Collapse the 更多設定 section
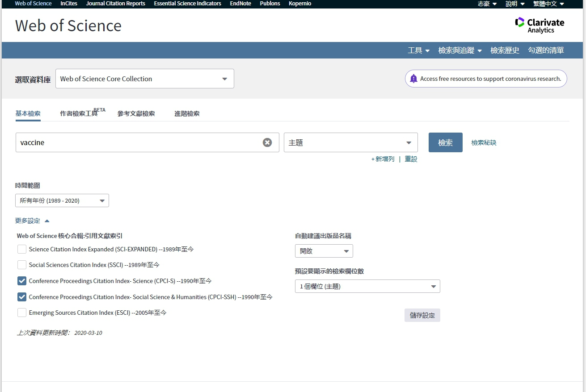The width and height of the screenshot is (586, 392). (x=32, y=221)
